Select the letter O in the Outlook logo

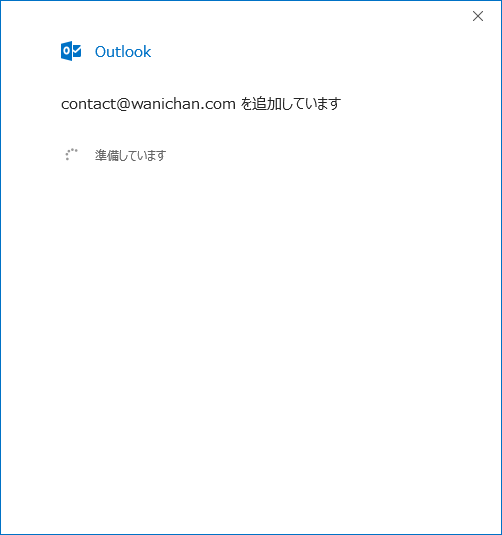pos(67,51)
